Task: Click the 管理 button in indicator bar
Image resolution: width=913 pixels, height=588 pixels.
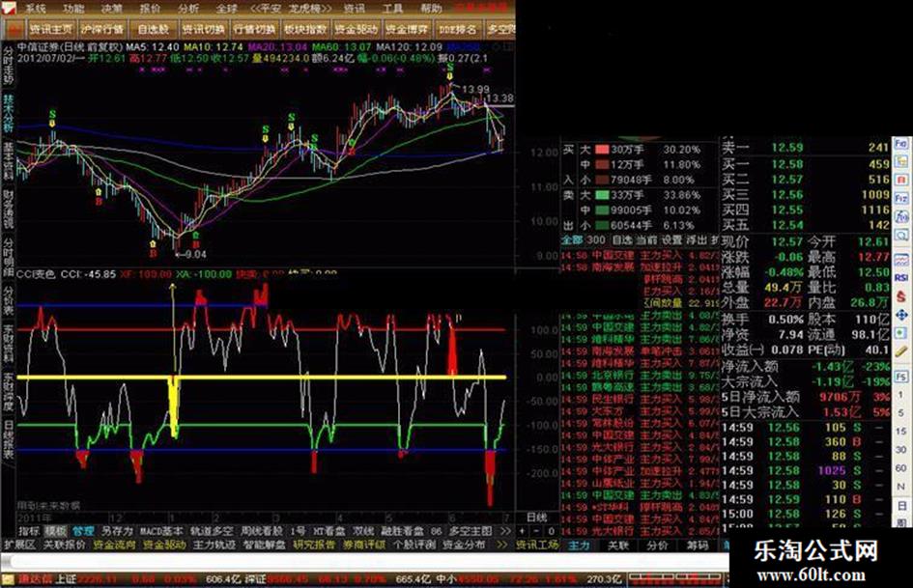Action: (x=83, y=531)
